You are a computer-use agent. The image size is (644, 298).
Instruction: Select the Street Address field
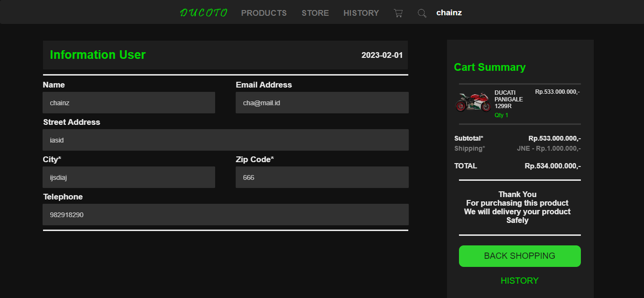coord(225,140)
